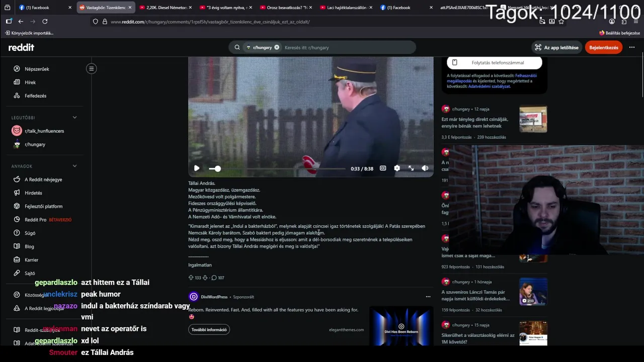Viewport: 644px width, 362px height.
Task: Click the Bejelentkezés button
Action: 604,47
